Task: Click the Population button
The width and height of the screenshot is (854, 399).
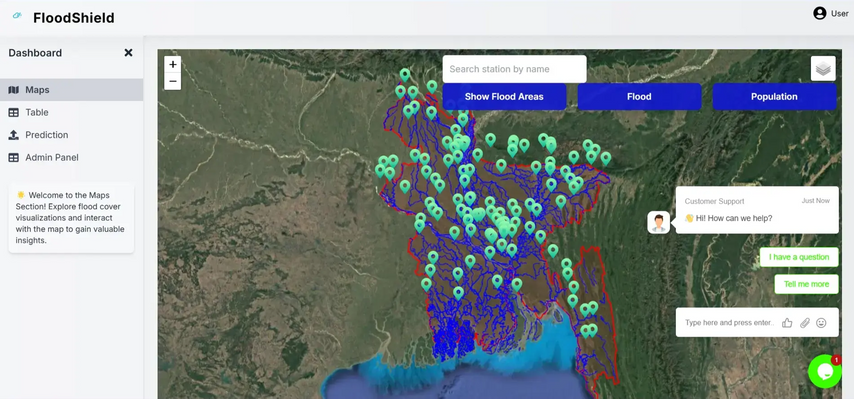Action: [x=774, y=97]
